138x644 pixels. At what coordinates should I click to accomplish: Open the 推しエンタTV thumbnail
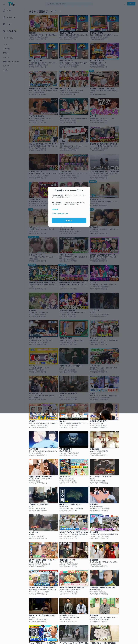[x=74, y=467]
